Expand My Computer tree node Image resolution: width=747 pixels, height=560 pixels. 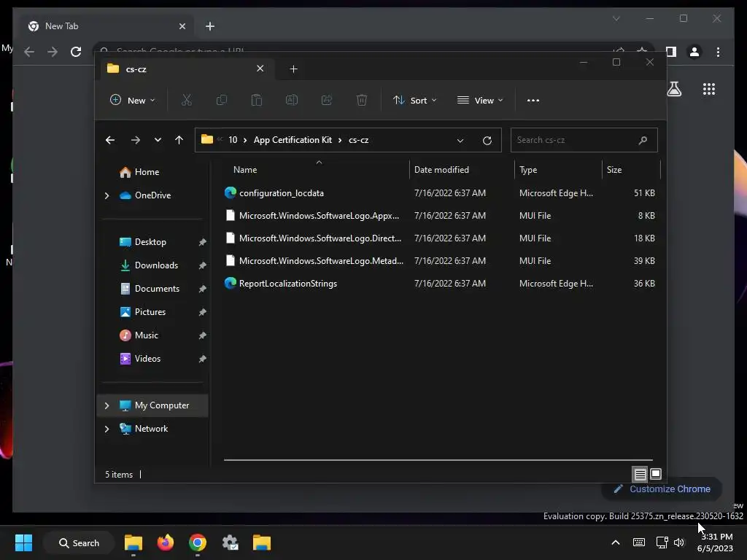(x=107, y=405)
